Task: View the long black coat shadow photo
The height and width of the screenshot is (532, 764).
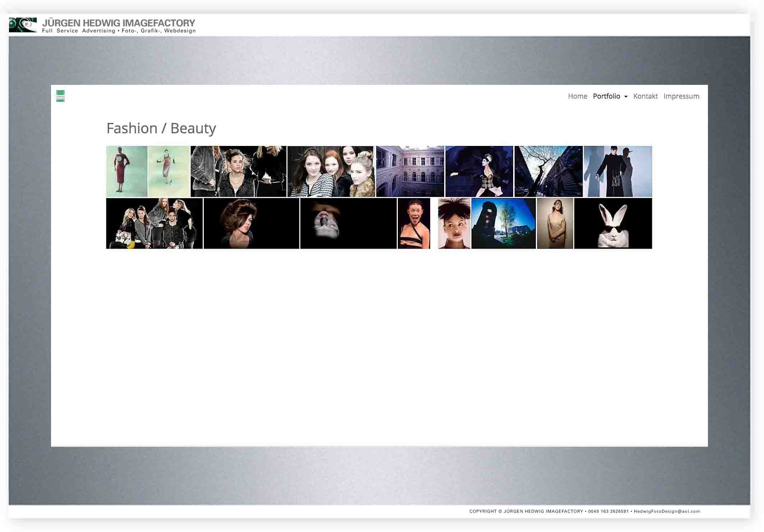Action: click(617, 171)
